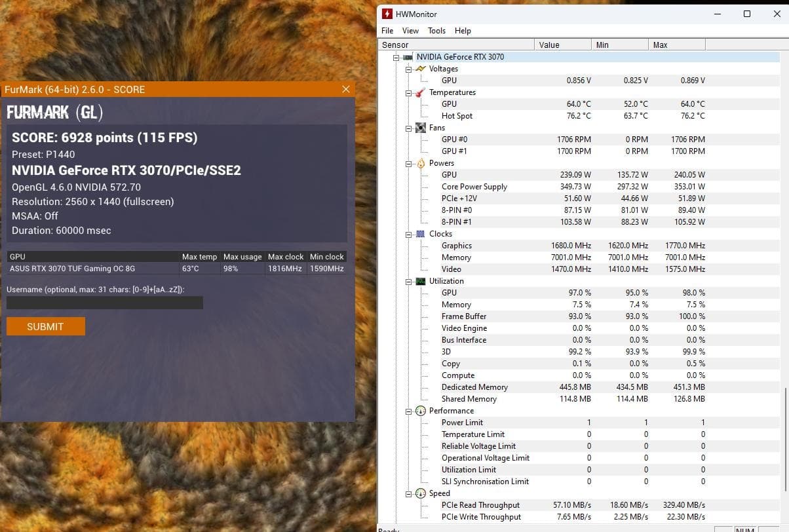Select the Compute utilization row

[579, 375]
